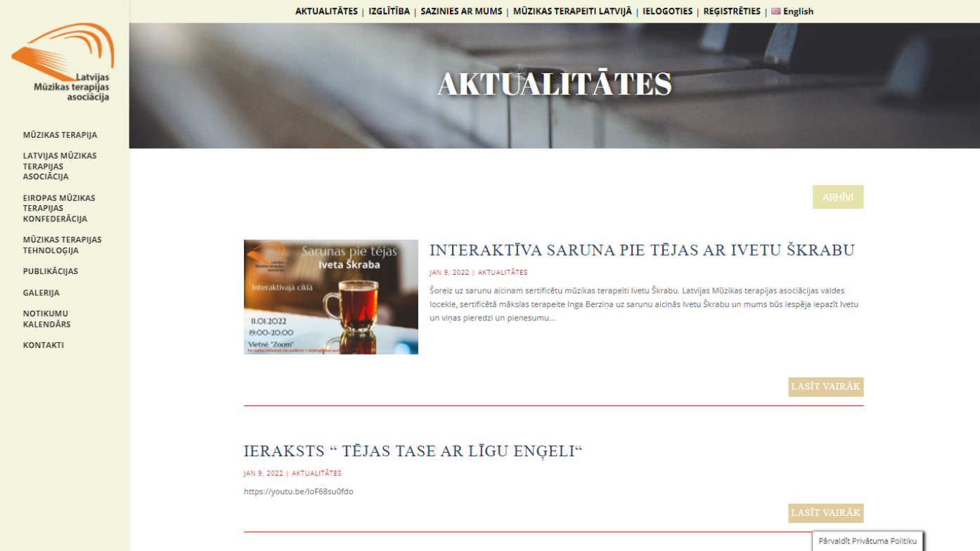Click Reģistrēties to sign up
Image resolution: width=980 pixels, height=551 pixels.
732,11
